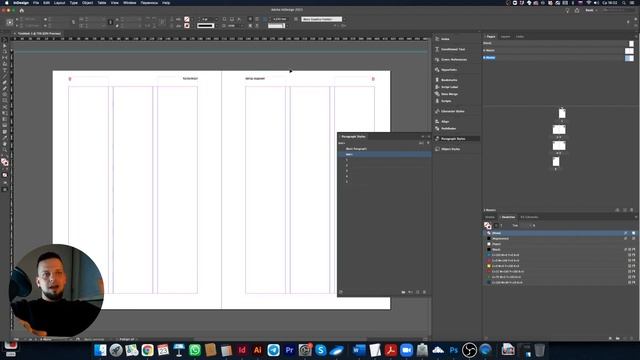Click the Illustrator icon in the Dock
640x360 pixels.
pyautogui.click(x=258, y=350)
